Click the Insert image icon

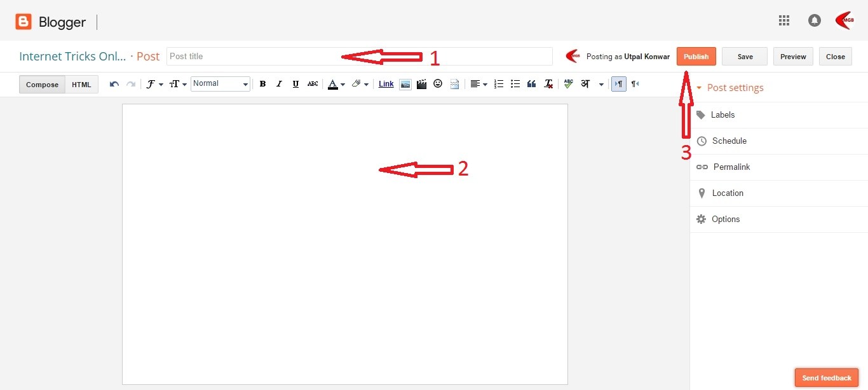click(405, 84)
